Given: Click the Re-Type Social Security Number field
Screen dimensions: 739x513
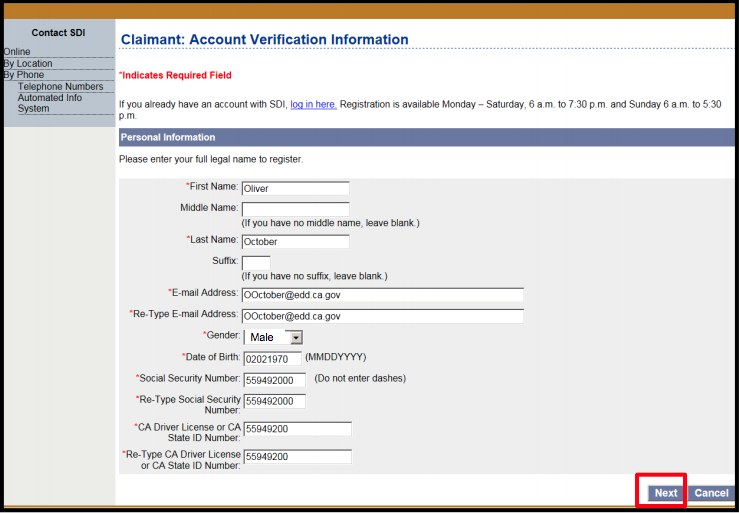Looking at the screenshot, I should (274, 401).
